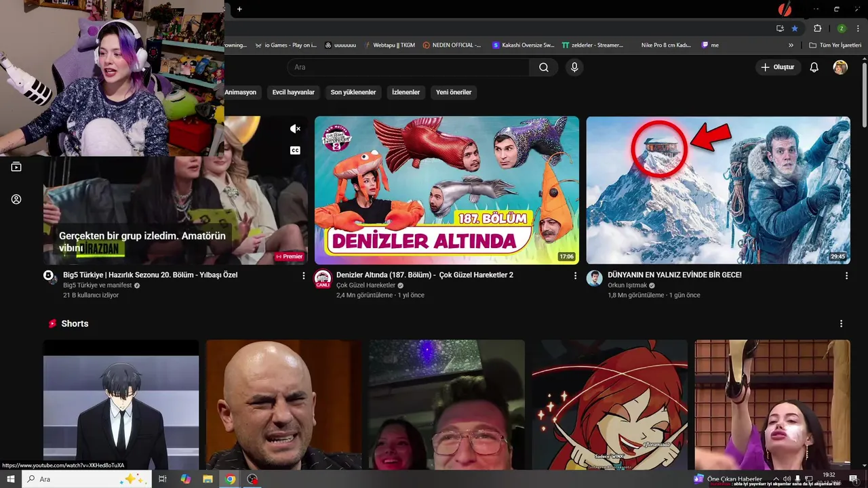Open the NEDEN OFFICIAL bookmark
868x488 pixels.
click(x=452, y=45)
